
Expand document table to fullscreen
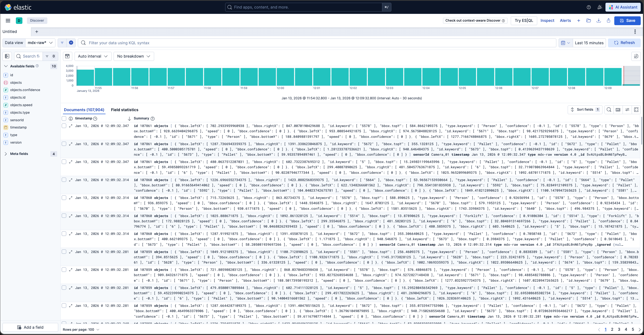click(636, 110)
